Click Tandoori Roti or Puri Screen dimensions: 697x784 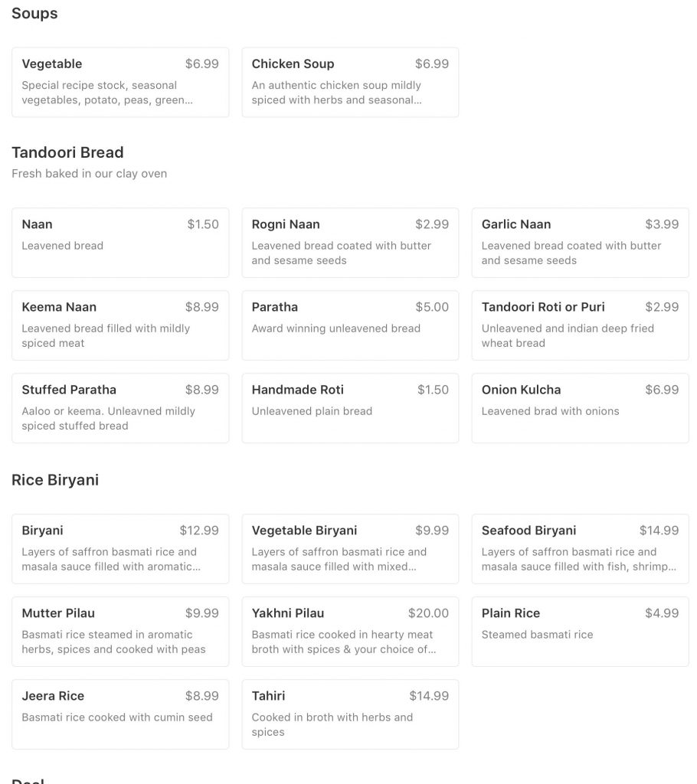point(580,325)
